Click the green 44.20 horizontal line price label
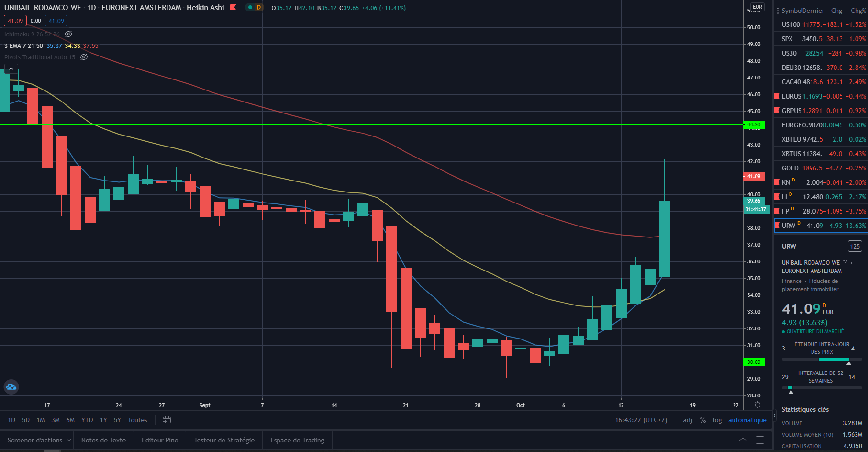Image resolution: width=868 pixels, height=452 pixels. pyautogui.click(x=754, y=124)
